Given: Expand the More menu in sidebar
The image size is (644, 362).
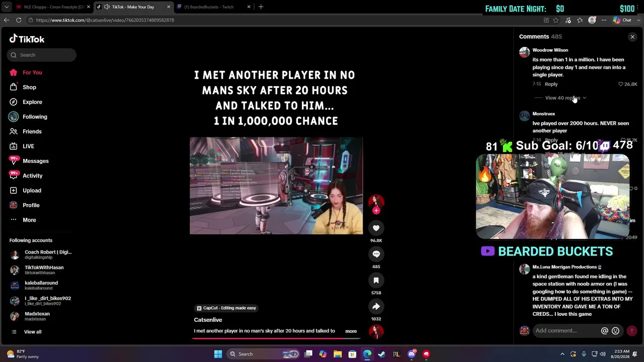Looking at the screenshot, I should 29,220.
